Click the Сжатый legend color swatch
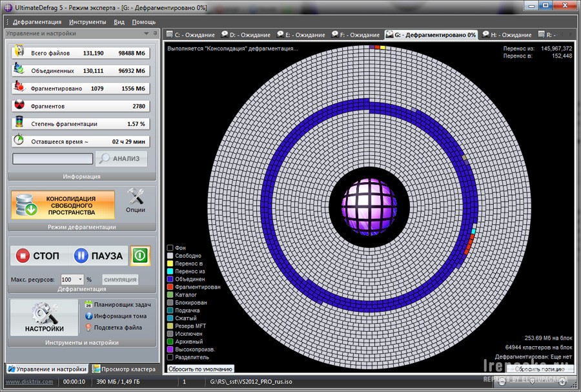Viewport: 581px width, 392px height. click(170, 318)
